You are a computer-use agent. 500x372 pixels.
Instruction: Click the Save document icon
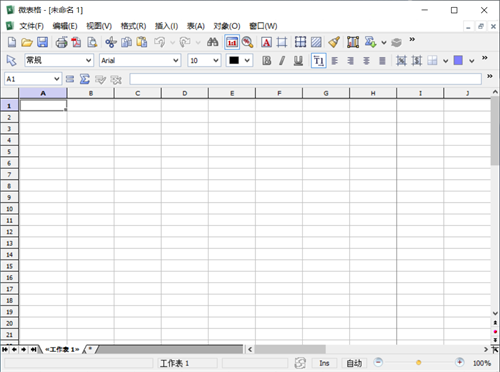42,42
